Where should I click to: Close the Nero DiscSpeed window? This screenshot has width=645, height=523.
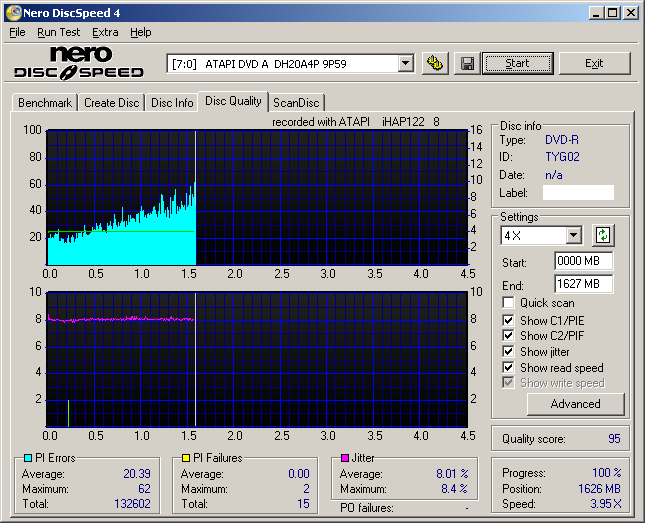(x=631, y=13)
